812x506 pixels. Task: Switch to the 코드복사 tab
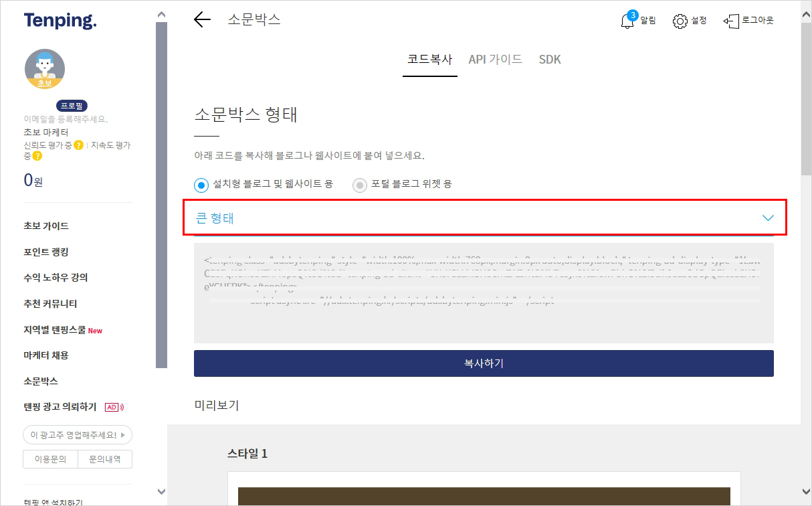point(430,60)
